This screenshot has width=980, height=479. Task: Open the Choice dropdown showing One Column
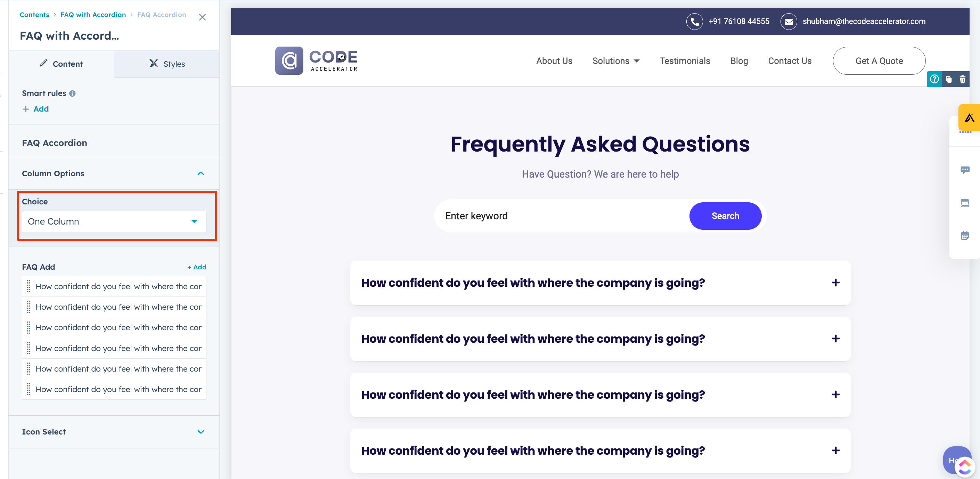(x=114, y=221)
